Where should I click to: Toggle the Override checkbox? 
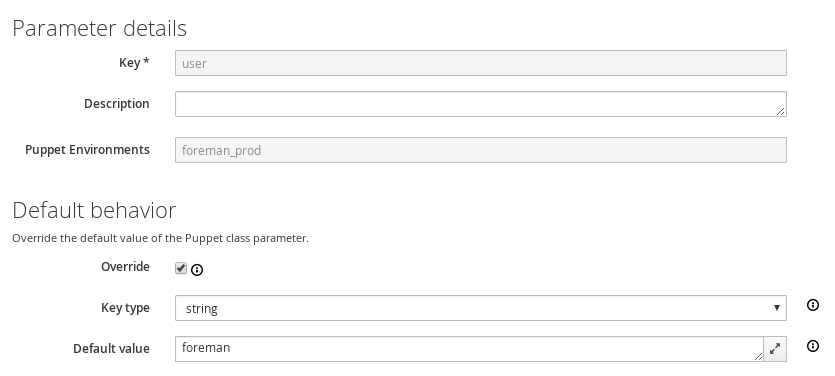pos(181,268)
